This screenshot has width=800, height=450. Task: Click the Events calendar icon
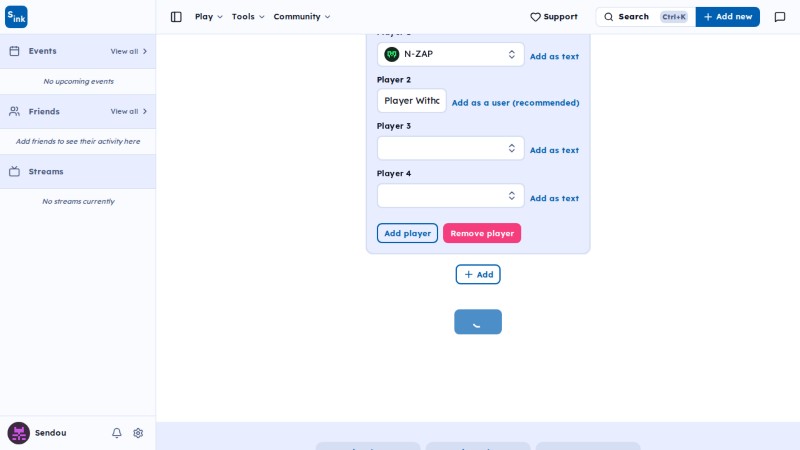tap(14, 51)
